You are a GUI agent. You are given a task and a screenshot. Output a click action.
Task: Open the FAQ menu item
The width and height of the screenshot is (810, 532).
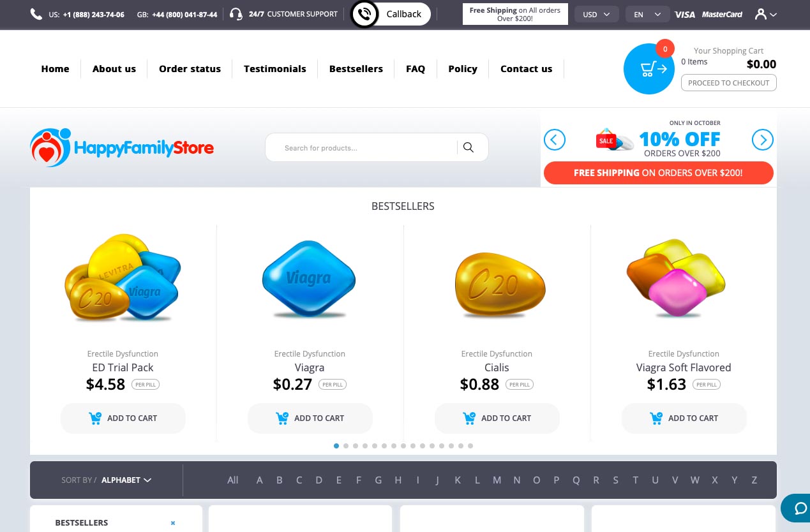(416, 69)
